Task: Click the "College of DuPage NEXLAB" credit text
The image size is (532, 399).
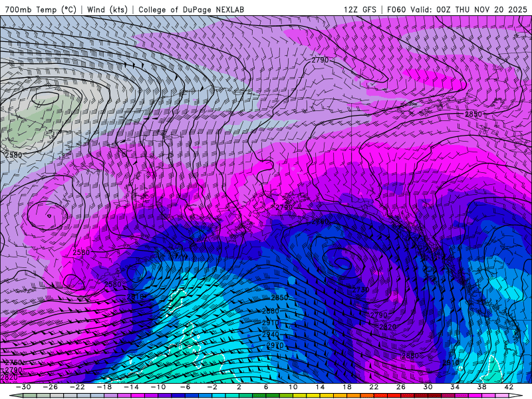Action: [x=191, y=9]
